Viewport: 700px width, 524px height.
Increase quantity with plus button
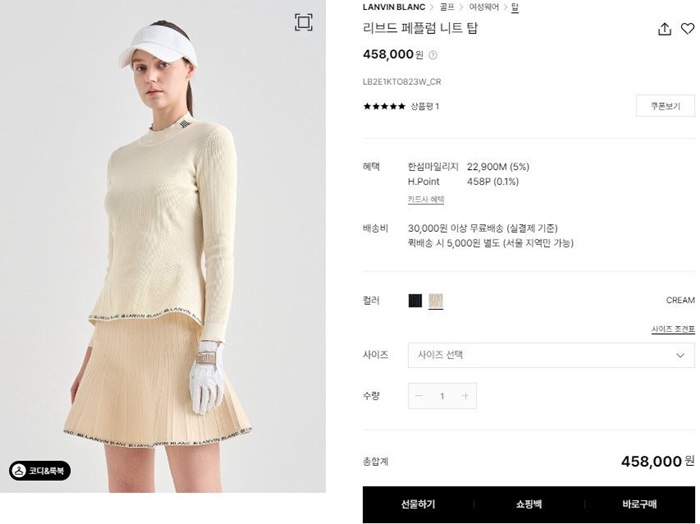tap(465, 396)
